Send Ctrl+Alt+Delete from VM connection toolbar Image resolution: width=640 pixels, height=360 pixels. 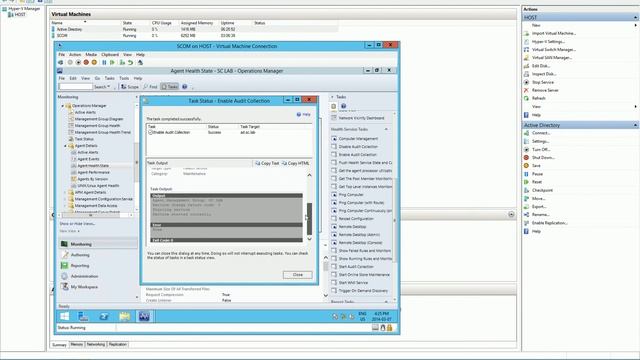tap(61, 62)
